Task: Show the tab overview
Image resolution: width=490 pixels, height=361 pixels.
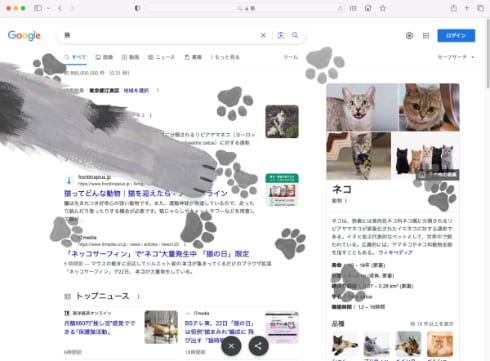Action: [x=480, y=8]
